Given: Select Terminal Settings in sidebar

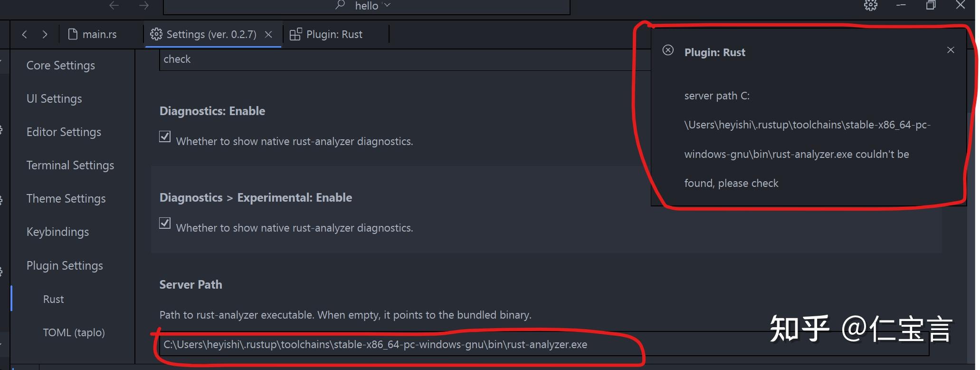Looking at the screenshot, I should point(70,165).
